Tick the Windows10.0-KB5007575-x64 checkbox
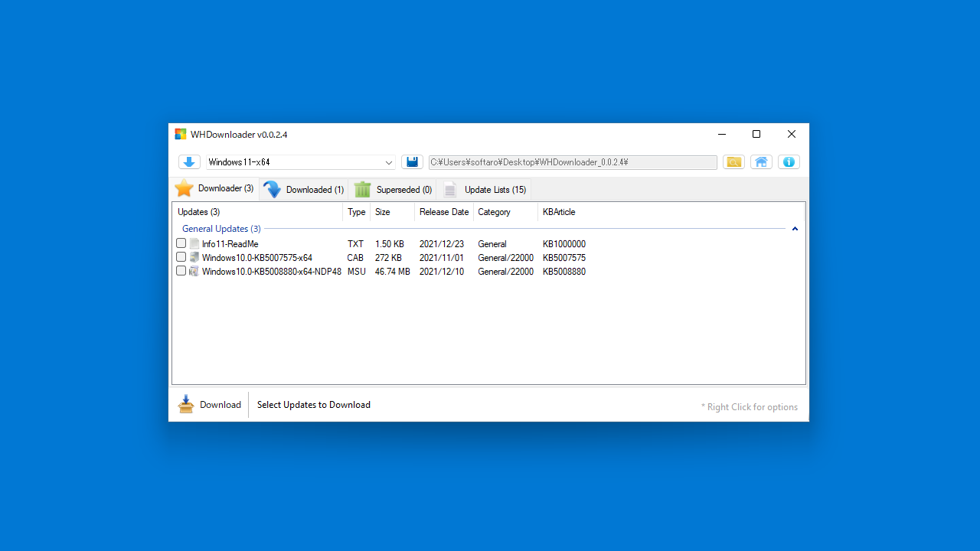The image size is (980, 551). (x=181, y=257)
